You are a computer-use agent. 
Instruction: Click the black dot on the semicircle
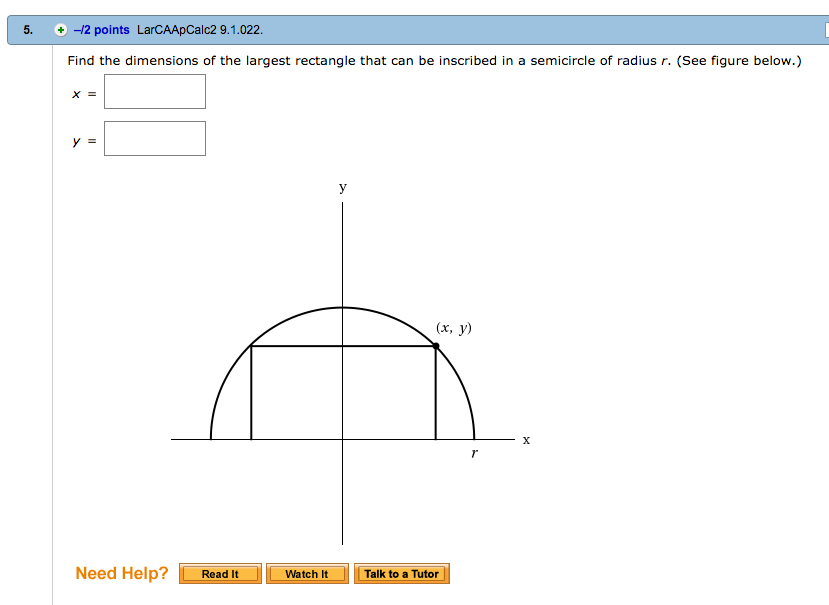[436, 346]
